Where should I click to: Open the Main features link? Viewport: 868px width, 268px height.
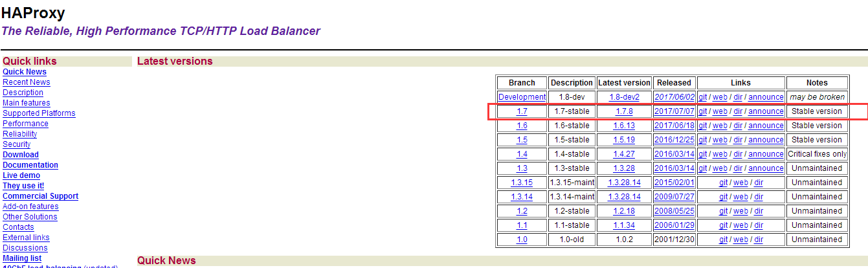point(27,103)
